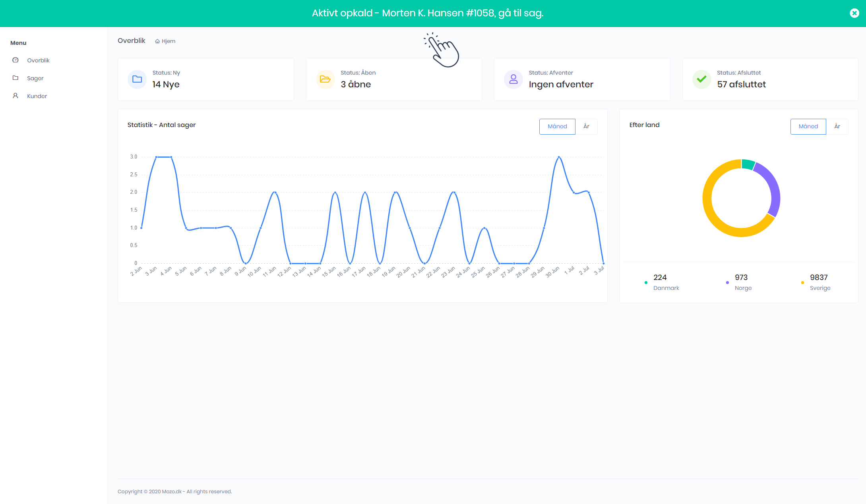Open Kunder from the side menu

click(x=37, y=96)
